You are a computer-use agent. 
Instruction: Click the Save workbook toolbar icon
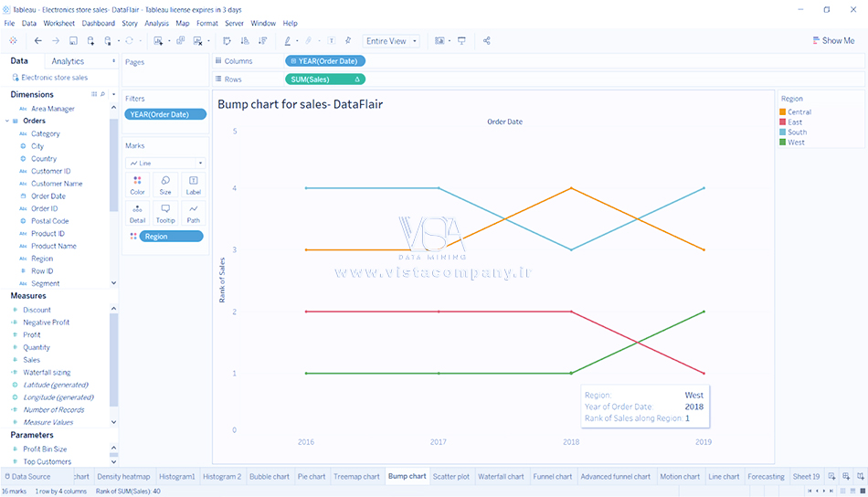73,41
